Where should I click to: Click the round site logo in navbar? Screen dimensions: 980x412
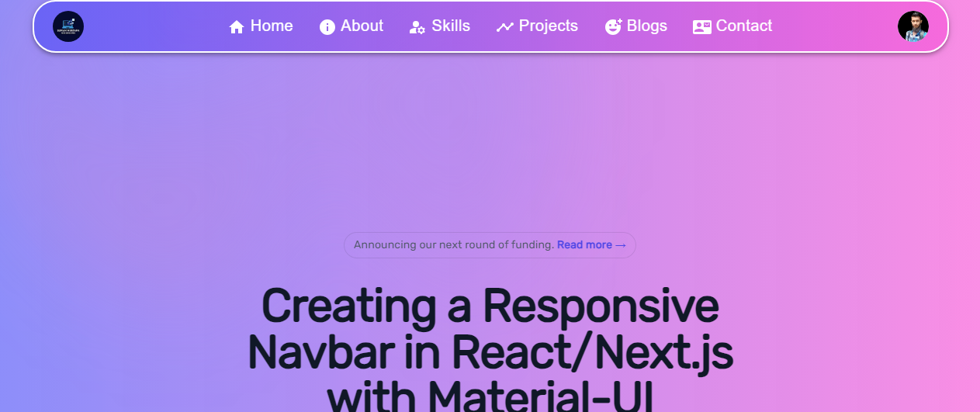(68, 26)
